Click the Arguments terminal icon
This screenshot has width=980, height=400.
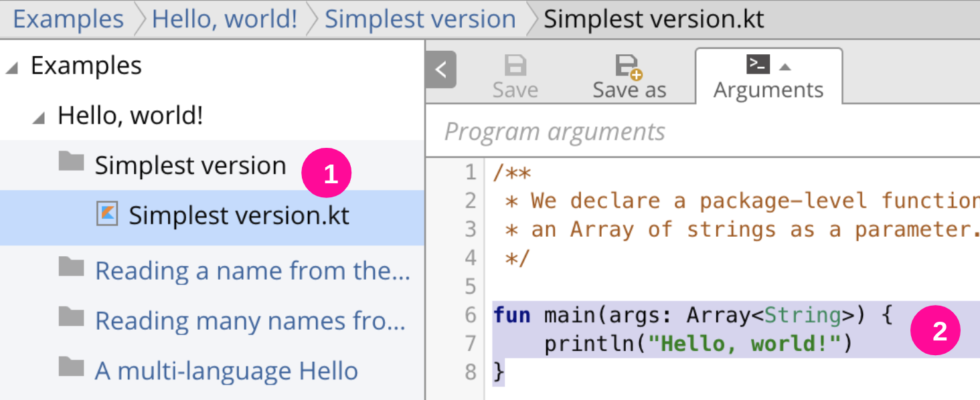[758, 64]
